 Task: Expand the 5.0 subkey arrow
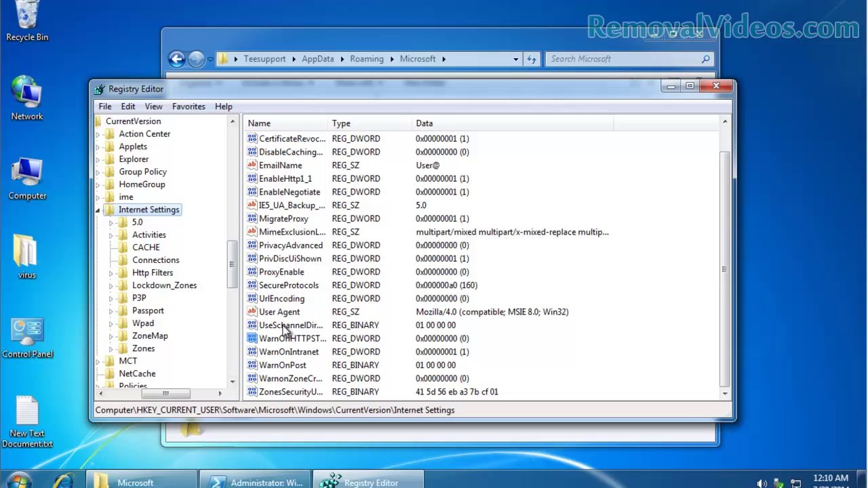pyautogui.click(x=111, y=223)
